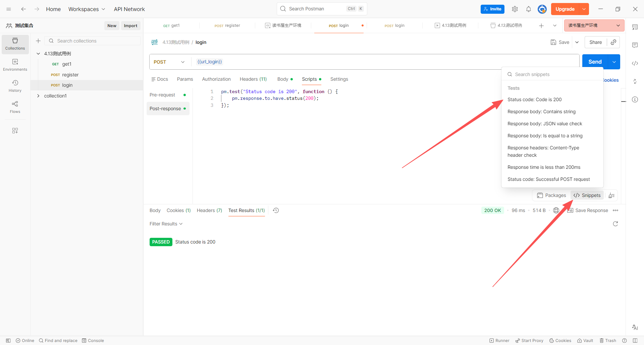Switch to the GET get1 request tab
This screenshot has height=345, width=644.
171,25
